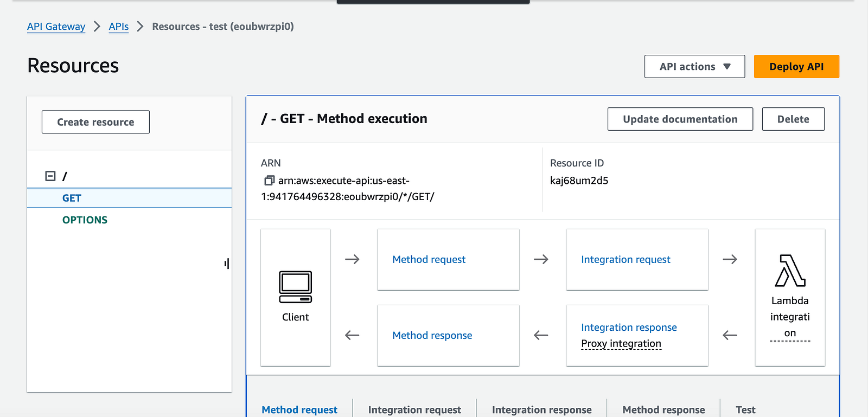Copy the ARN with the copy icon
This screenshot has height=417, width=868.
(x=269, y=180)
